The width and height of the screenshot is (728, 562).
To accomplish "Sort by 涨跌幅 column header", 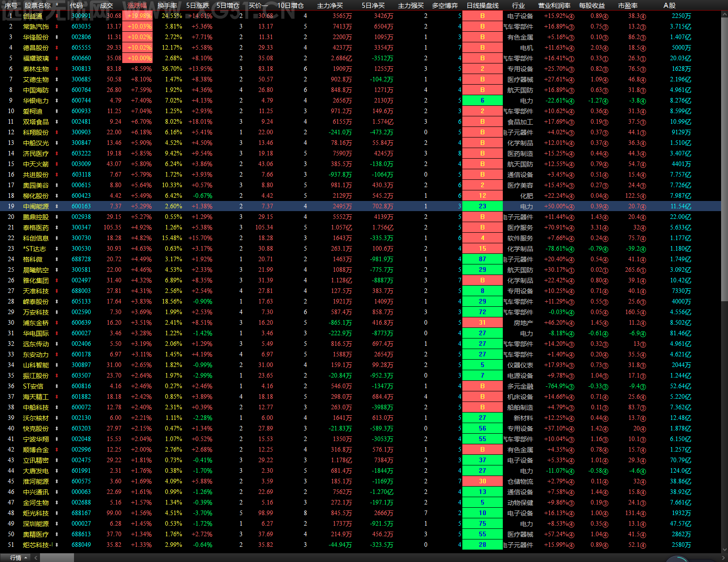I will tap(137, 6).
